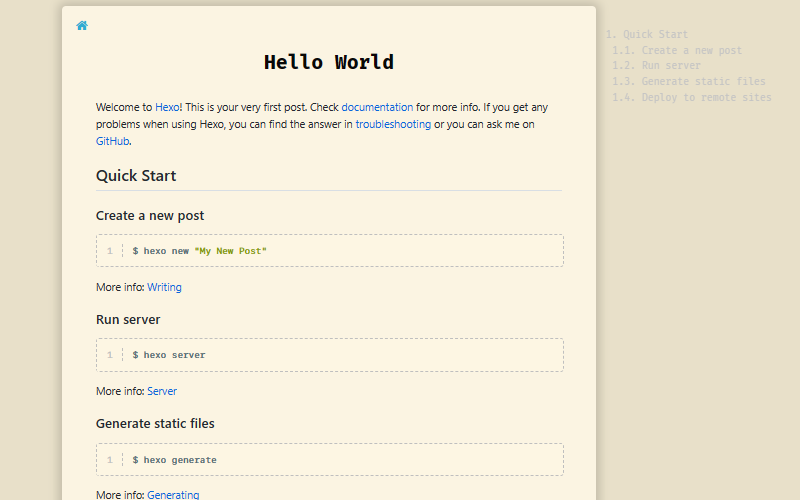
Task: Open the Server more info link
Action: [162, 392]
